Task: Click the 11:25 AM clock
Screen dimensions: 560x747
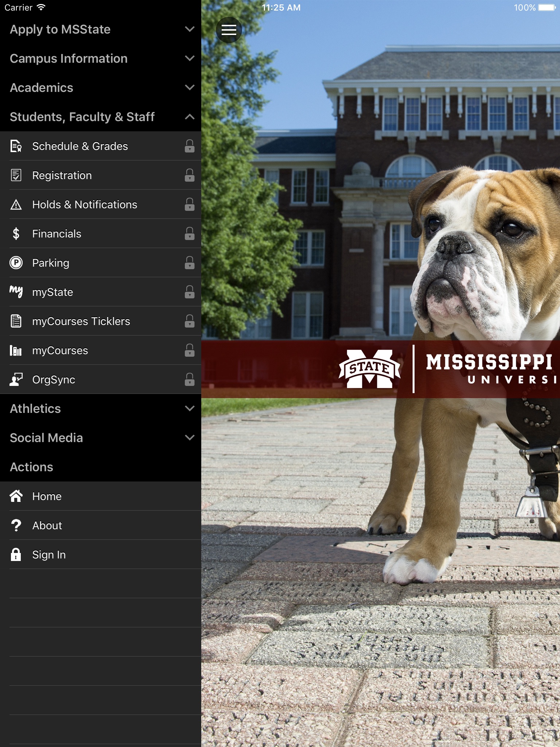Action: click(x=281, y=7)
